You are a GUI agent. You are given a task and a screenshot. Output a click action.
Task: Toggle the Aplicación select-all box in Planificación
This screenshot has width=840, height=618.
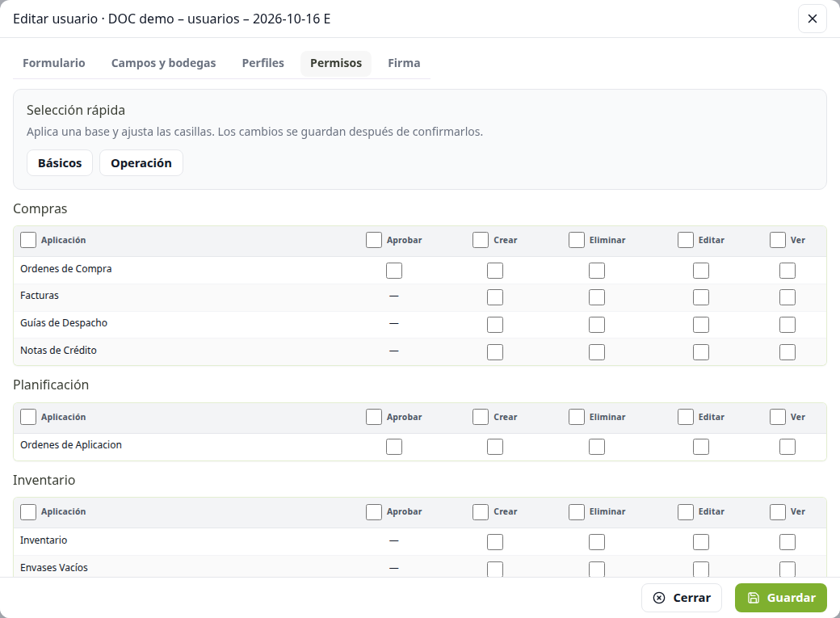(x=27, y=417)
